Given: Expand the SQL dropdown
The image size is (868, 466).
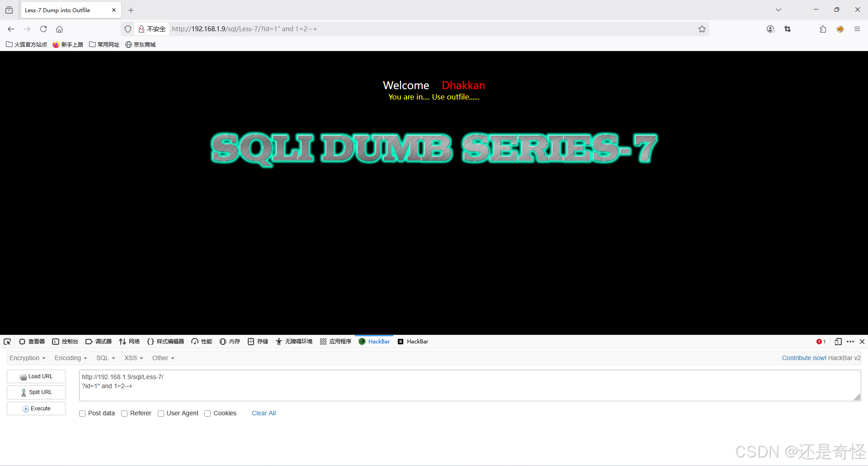Looking at the screenshot, I should pyautogui.click(x=106, y=358).
